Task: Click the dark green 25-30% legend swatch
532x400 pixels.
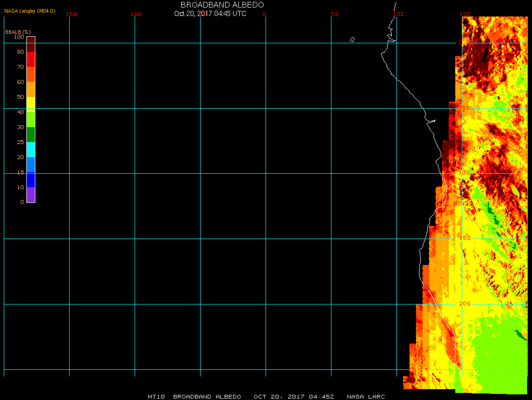Action: pos(31,135)
